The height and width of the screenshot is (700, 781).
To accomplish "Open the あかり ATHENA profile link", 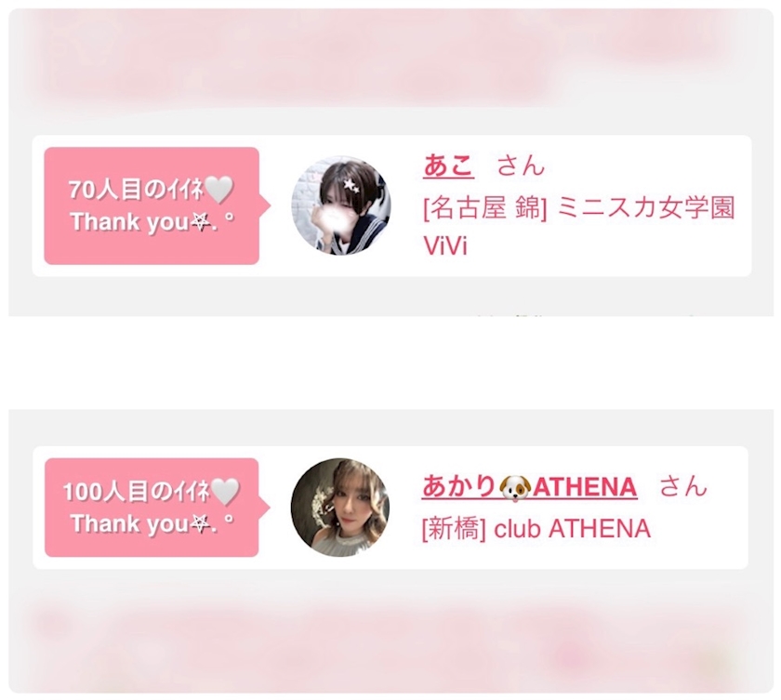I will point(529,486).
